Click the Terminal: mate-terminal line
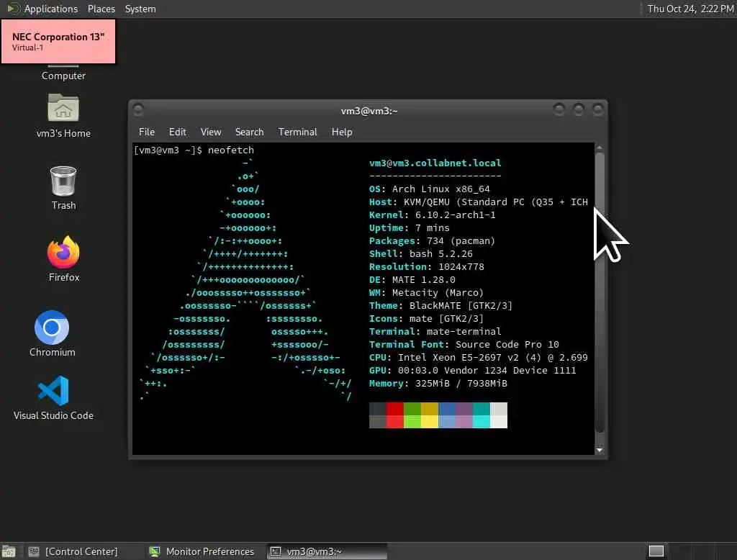This screenshot has height=560, width=737. tap(435, 332)
